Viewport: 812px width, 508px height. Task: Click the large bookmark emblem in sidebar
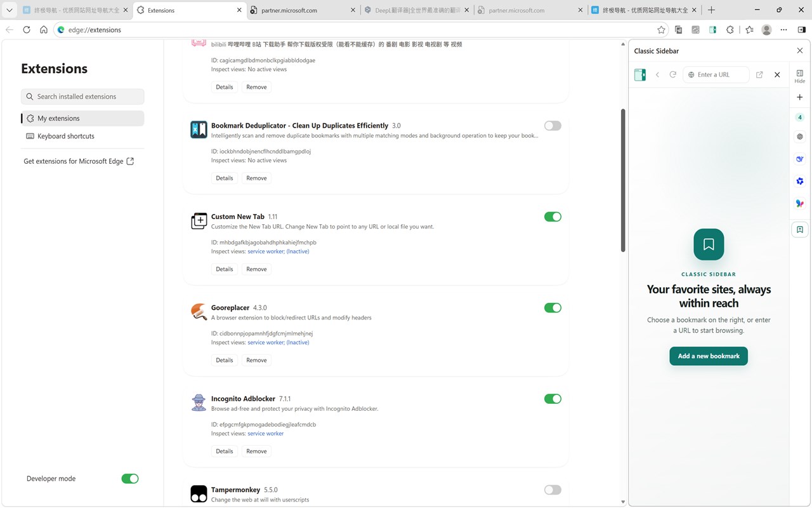pyautogui.click(x=709, y=244)
